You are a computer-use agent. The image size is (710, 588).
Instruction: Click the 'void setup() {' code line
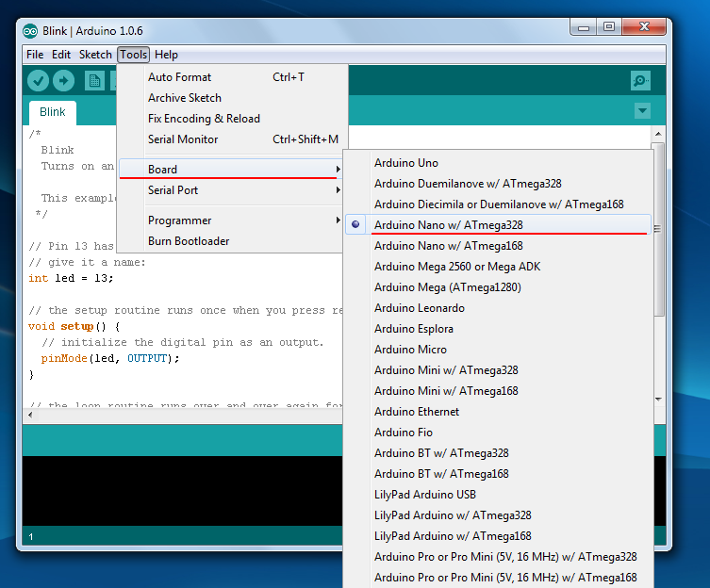(x=74, y=326)
